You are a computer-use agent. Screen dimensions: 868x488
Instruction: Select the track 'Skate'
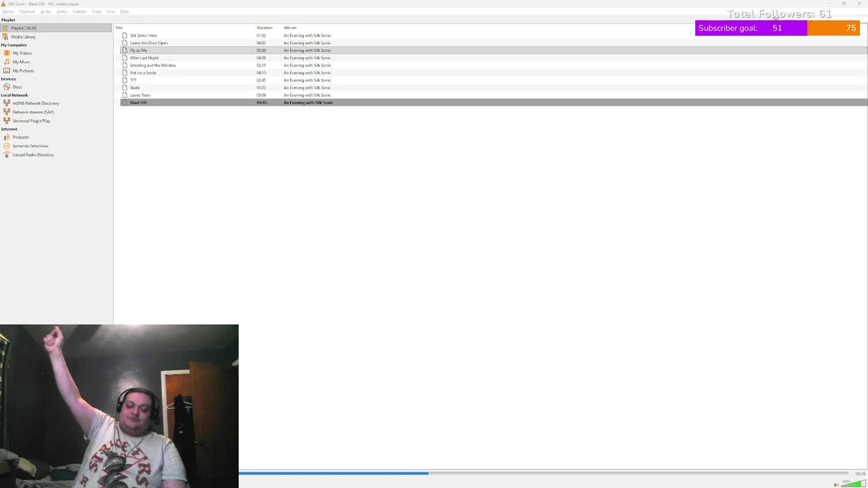point(494,87)
